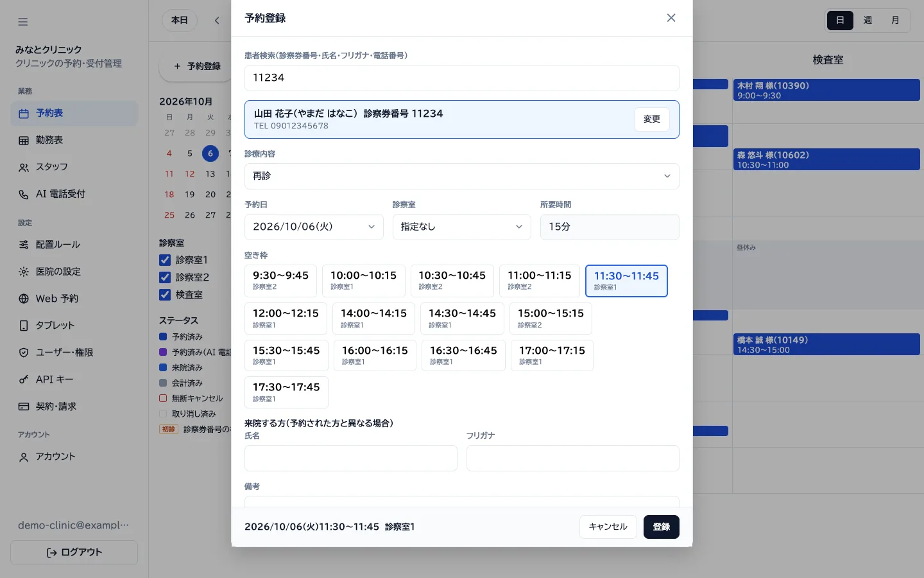The image size is (924, 578).
Task: Click the キャンセル button
Action: click(x=608, y=527)
